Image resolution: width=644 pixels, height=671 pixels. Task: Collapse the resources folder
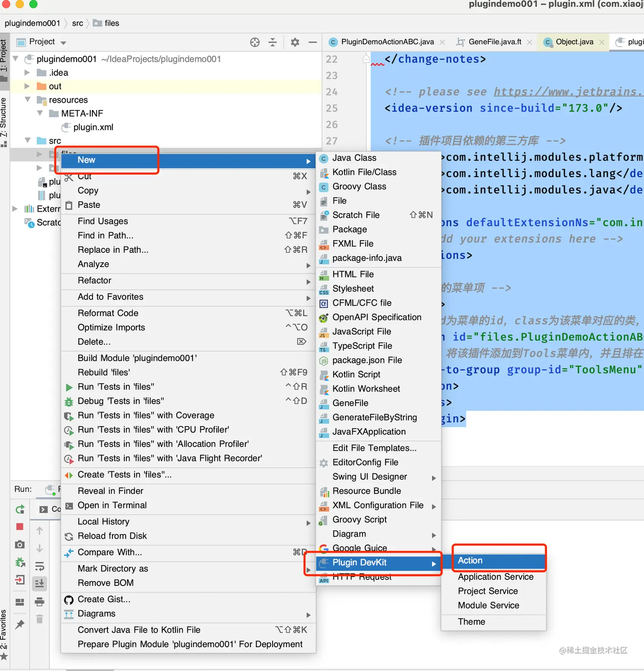pyautogui.click(x=28, y=100)
